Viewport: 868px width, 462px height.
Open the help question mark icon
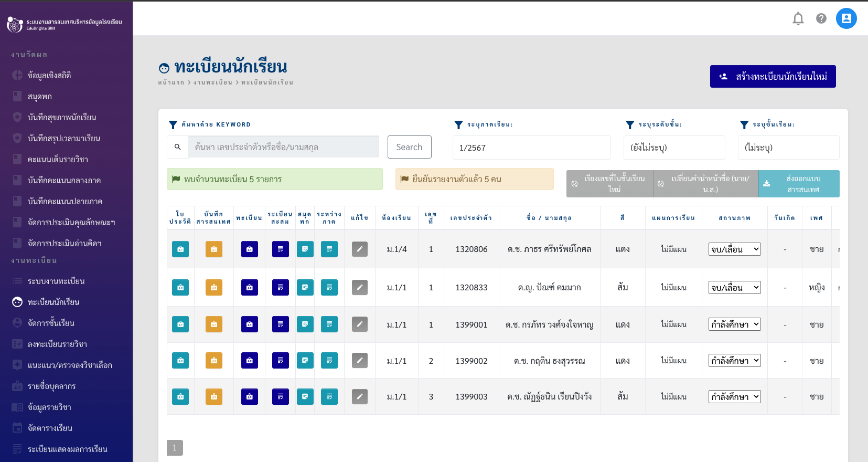(x=821, y=19)
